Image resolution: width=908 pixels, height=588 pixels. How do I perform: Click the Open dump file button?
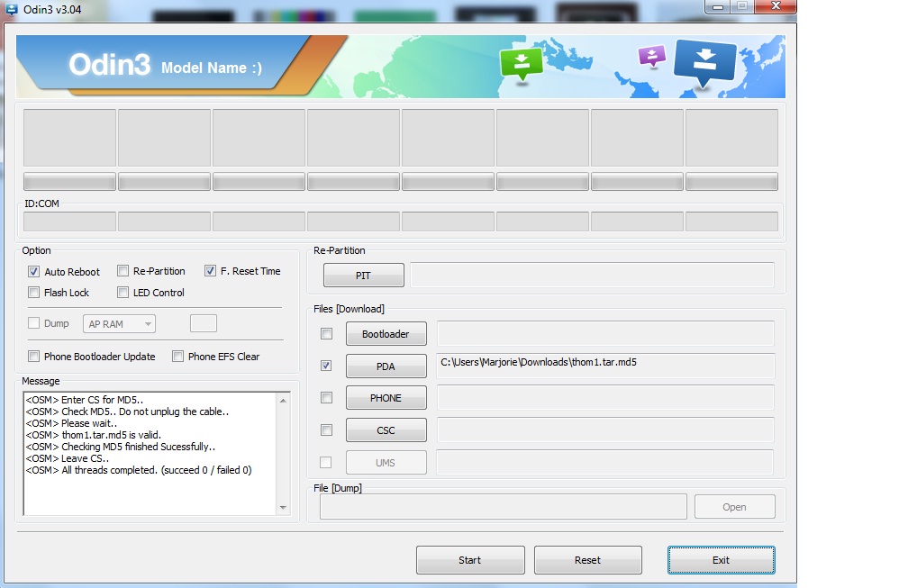click(735, 507)
